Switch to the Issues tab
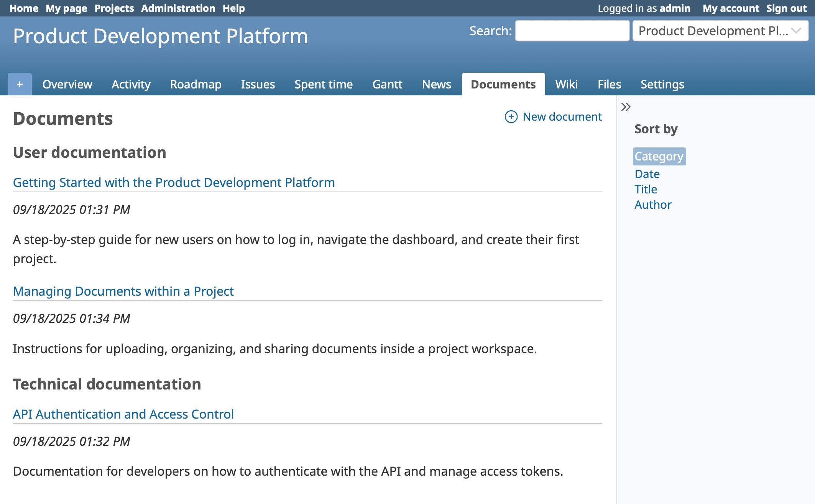This screenshot has height=504, width=815. pyautogui.click(x=258, y=84)
